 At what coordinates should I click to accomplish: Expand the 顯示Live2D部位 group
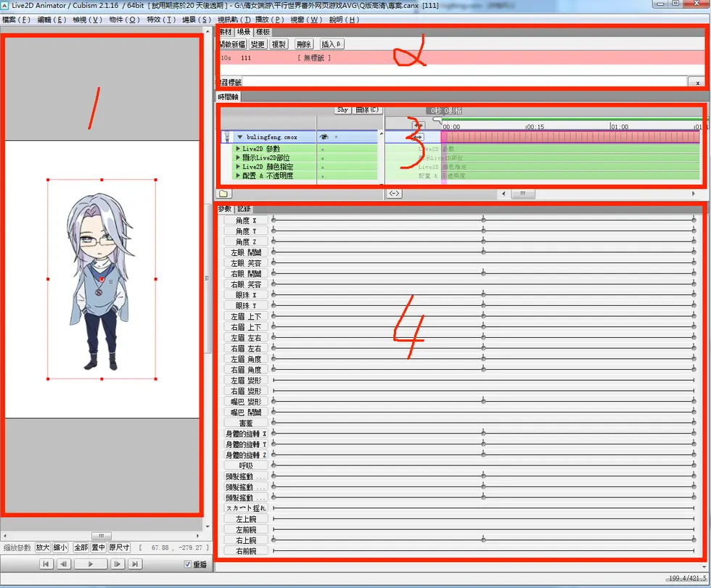(238, 157)
